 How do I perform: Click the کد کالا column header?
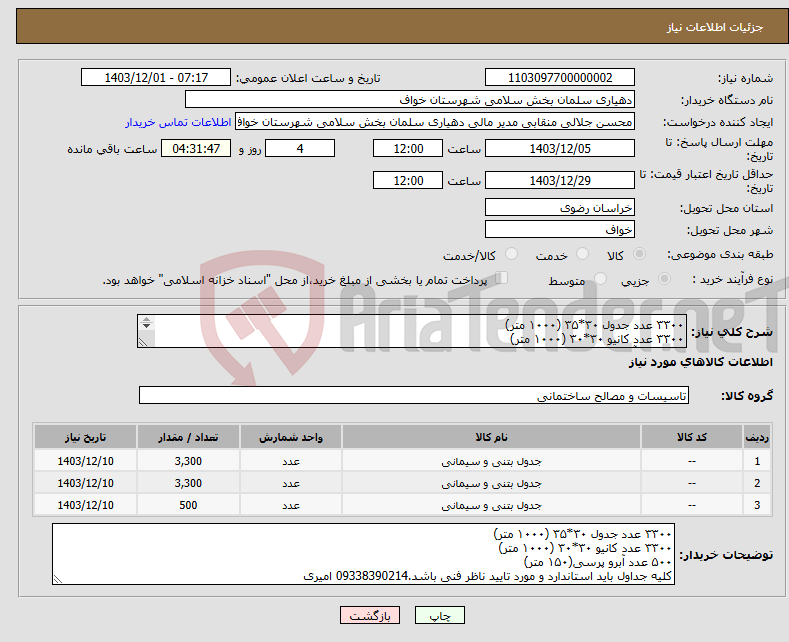pyautogui.click(x=692, y=437)
